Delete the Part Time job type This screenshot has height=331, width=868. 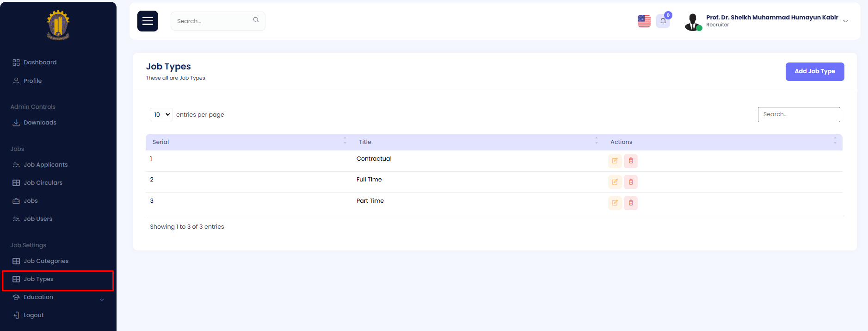(x=631, y=203)
